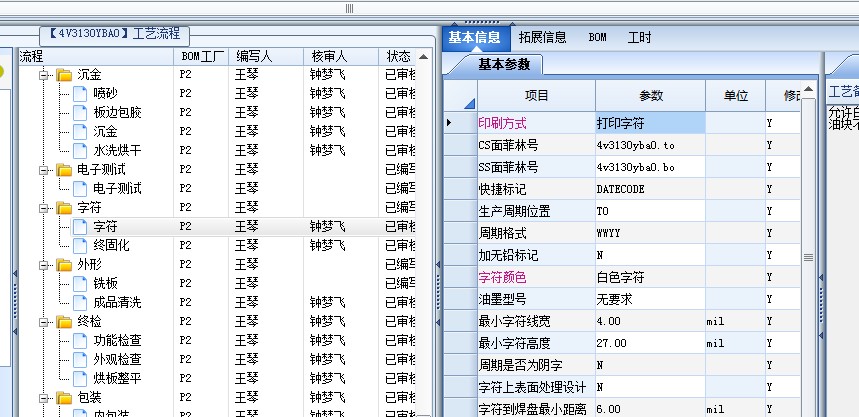Select the 周期是否为阴字 item cell
Viewport: 859px width, 417px height.
pyautogui.click(x=536, y=364)
